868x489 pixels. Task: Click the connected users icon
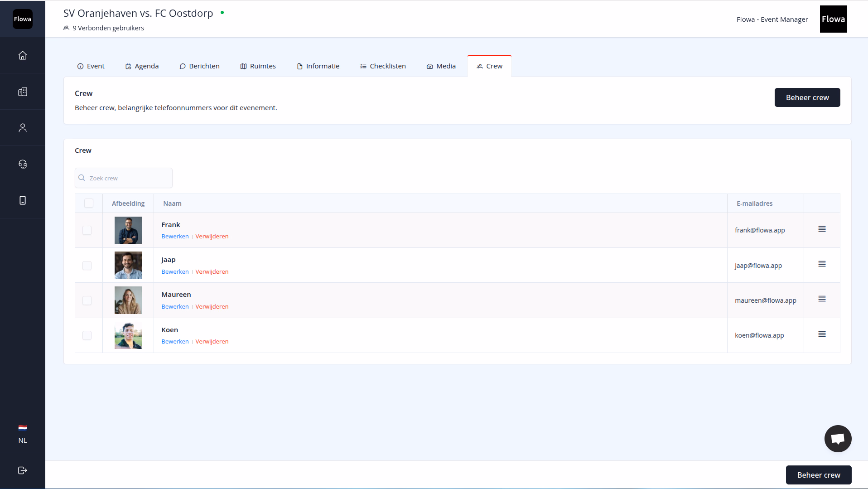point(67,28)
